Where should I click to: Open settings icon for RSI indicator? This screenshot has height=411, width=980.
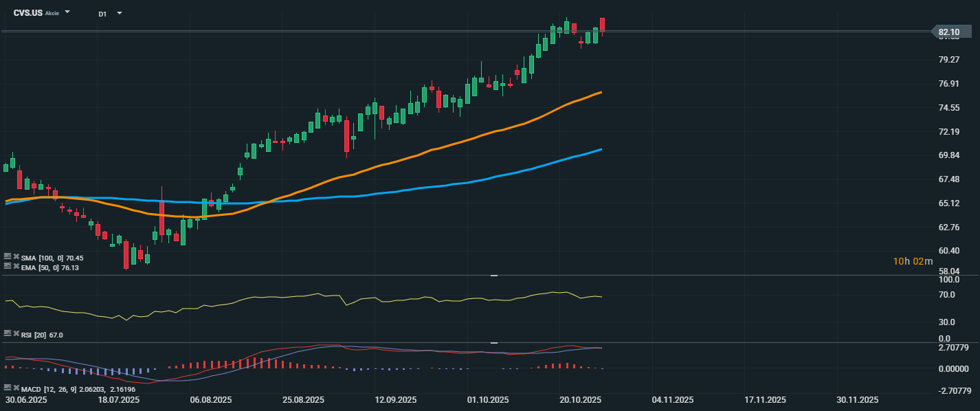pos(8,334)
